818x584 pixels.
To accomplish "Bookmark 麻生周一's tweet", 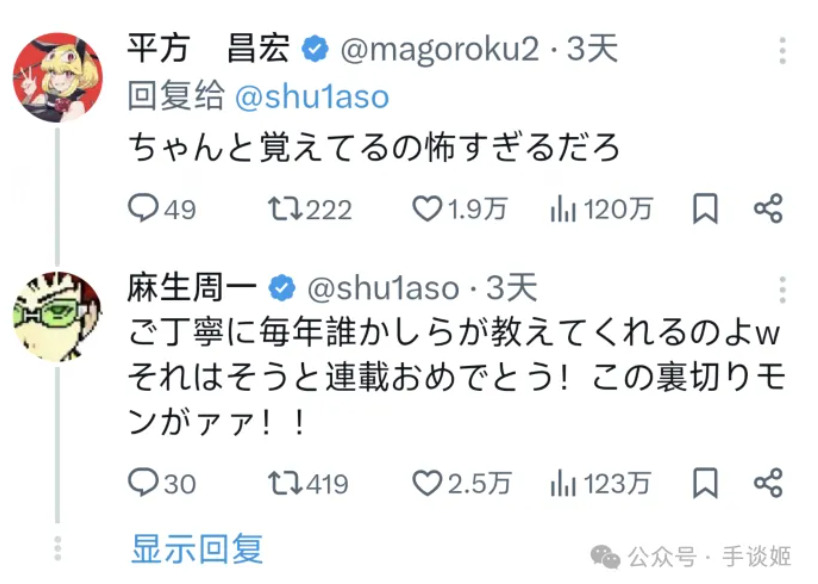I will click(x=705, y=483).
